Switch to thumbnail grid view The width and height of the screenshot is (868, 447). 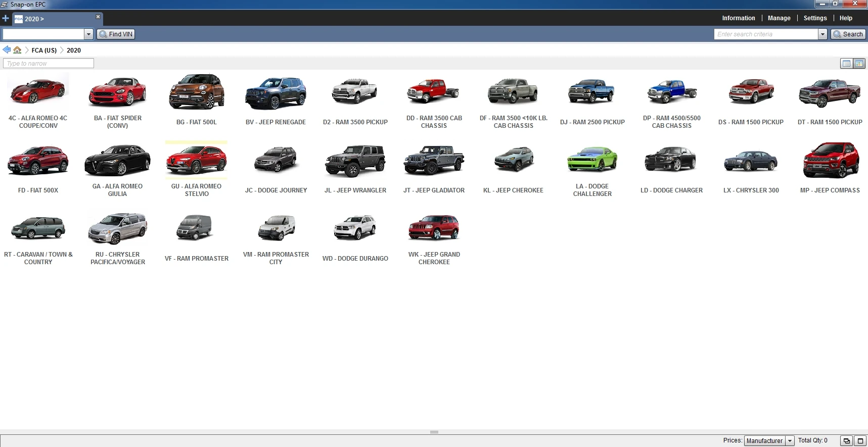[x=859, y=64]
